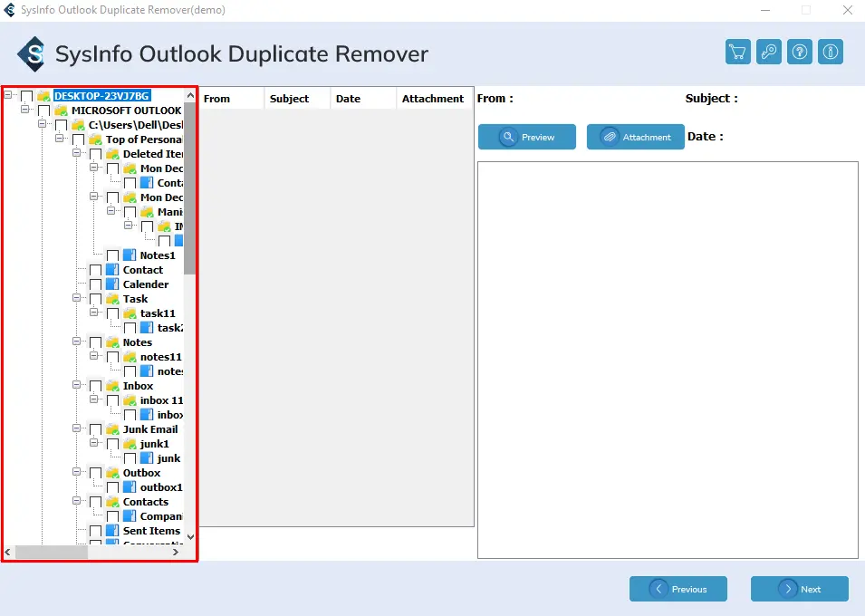Enable the Inbox checkbox
The width and height of the screenshot is (865, 616).
pyautogui.click(x=95, y=387)
